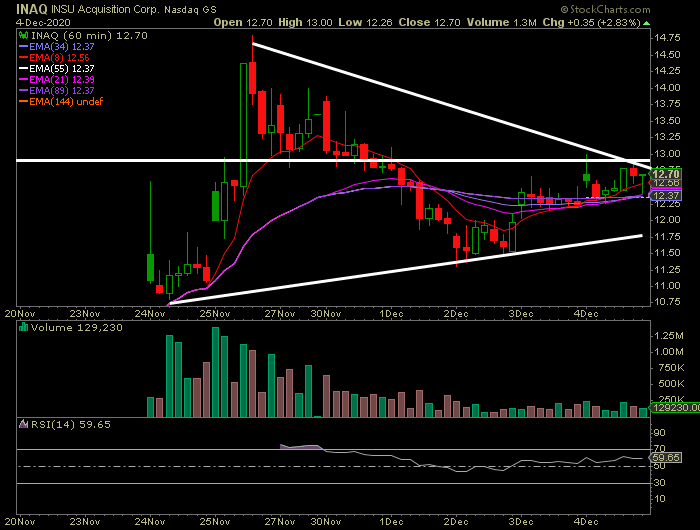Click the 27Nov date label under price chart
Viewport: 700px width, 530px height.
[x=280, y=314]
